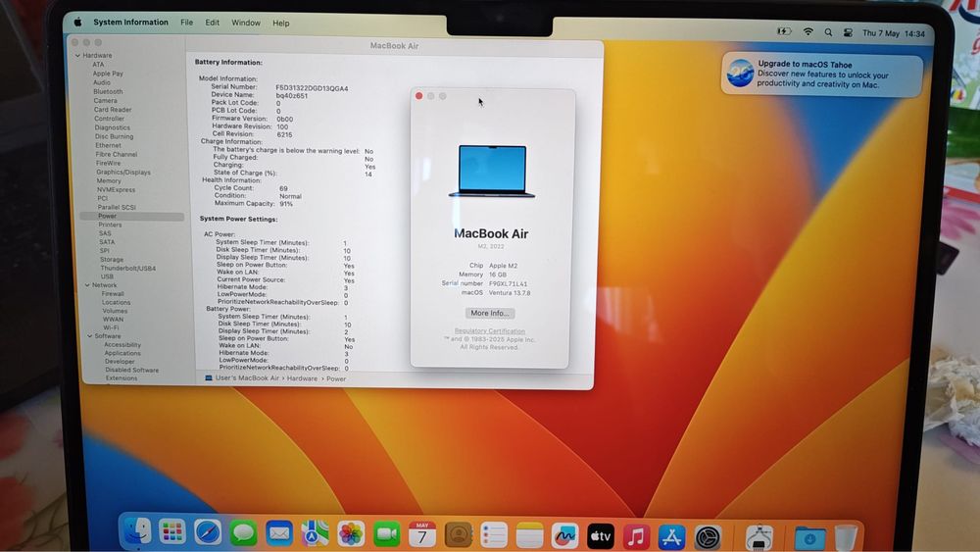The width and height of the screenshot is (980, 552).
Task: Select Apple Pay in the sidebar
Action: 108,74
